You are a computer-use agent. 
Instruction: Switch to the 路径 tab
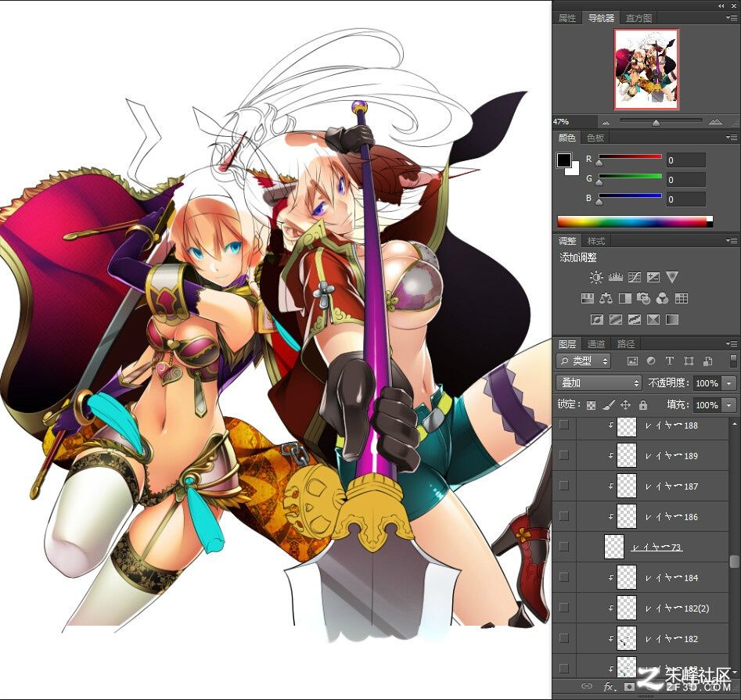pos(626,344)
